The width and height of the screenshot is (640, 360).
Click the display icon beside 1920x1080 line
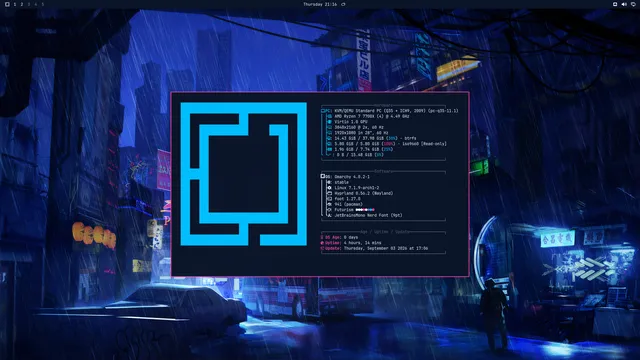[x=329, y=133]
